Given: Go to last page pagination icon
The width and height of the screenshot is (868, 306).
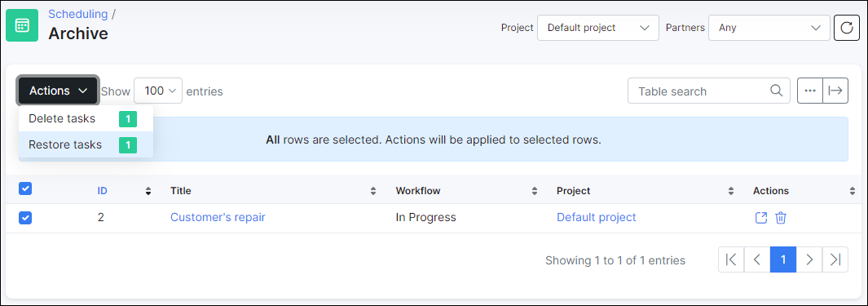Looking at the screenshot, I should (835, 259).
